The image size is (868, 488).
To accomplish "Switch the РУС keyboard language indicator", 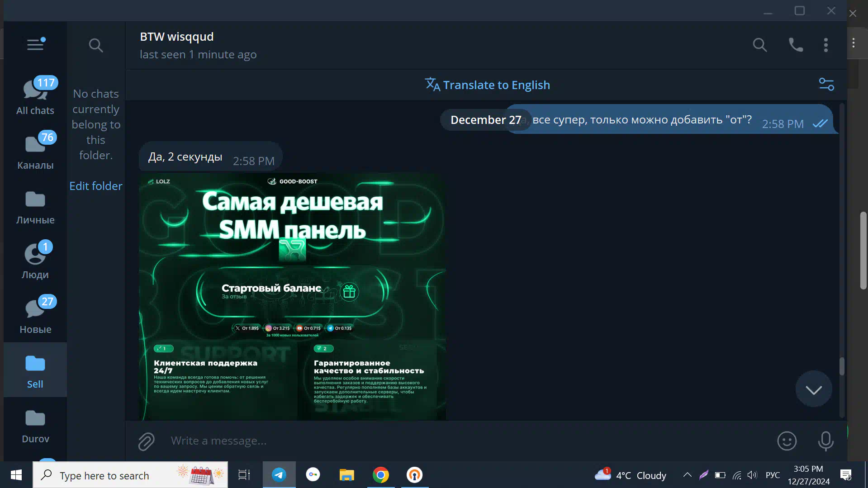I will (773, 475).
